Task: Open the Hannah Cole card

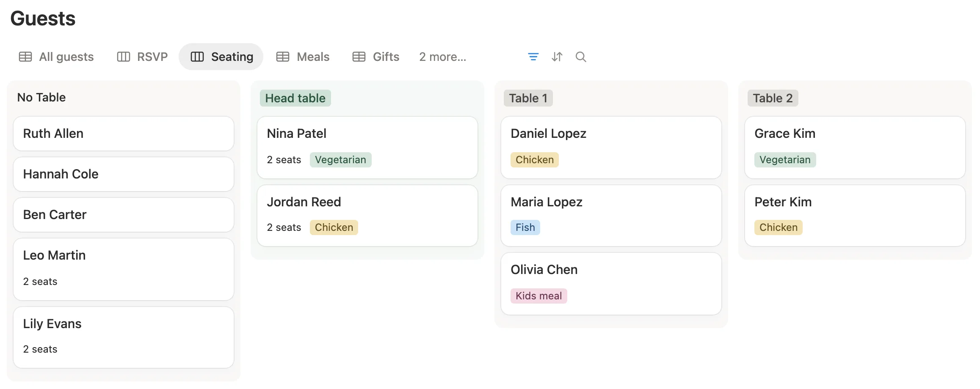Action: [x=124, y=174]
